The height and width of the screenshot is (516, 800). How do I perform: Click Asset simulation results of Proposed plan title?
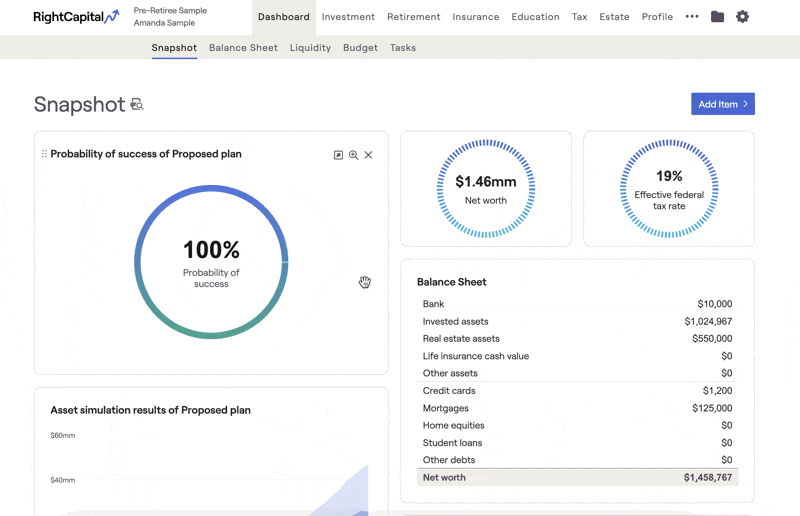151,410
